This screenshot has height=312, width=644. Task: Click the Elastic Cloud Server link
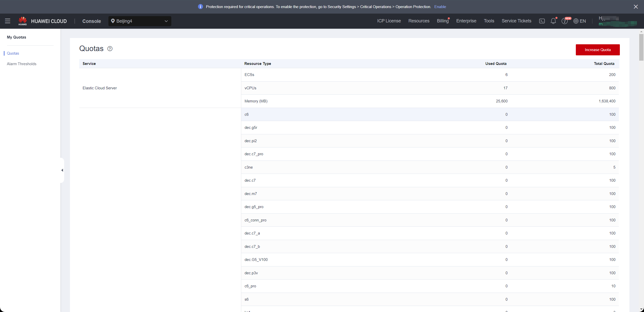click(x=100, y=88)
